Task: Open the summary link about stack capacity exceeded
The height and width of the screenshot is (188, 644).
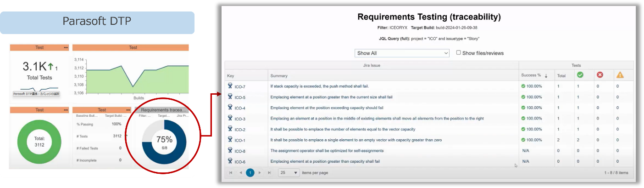Action: pos(319,86)
